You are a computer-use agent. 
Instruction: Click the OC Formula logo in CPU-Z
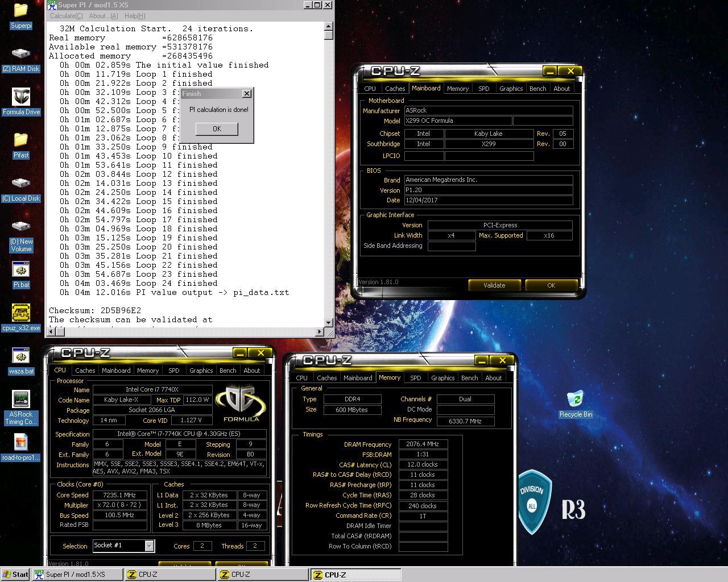pyautogui.click(x=241, y=404)
